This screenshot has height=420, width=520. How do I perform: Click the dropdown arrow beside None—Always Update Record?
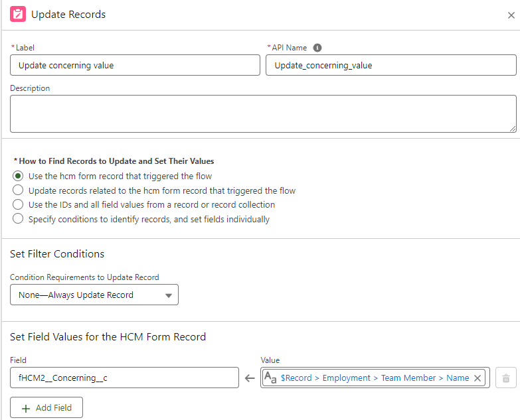(x=168, y=295)
